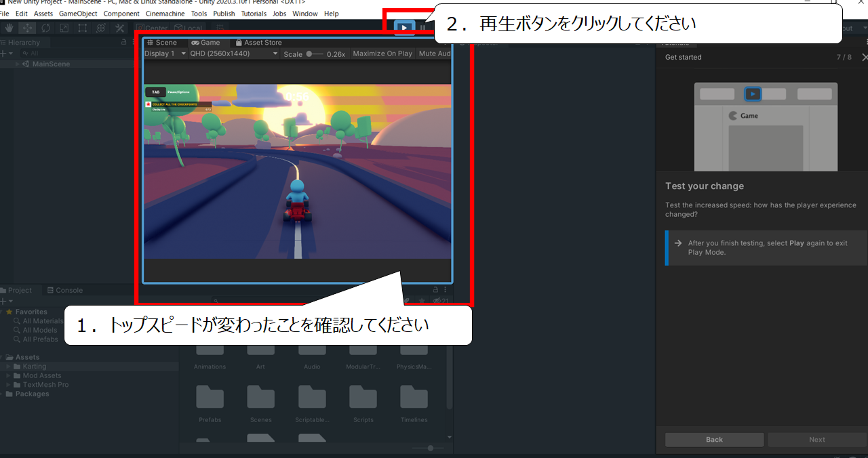868x458 pixels.
Task: Select the Move tool in the toolbar
Action: tap(27, 28)
